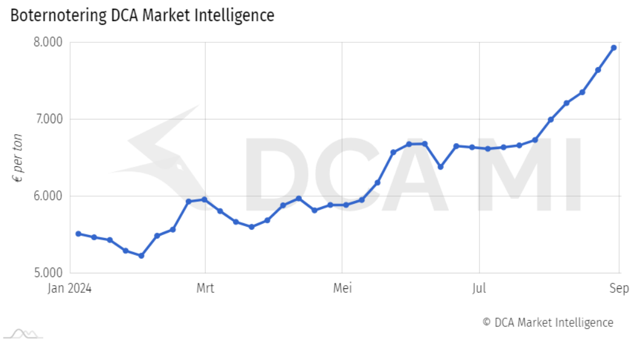Image resolution: width=644 pixels, height=344 pixels.
Task: Click the 'Boternotering DCA Market Intelligence' chart title
Action: 142,15
